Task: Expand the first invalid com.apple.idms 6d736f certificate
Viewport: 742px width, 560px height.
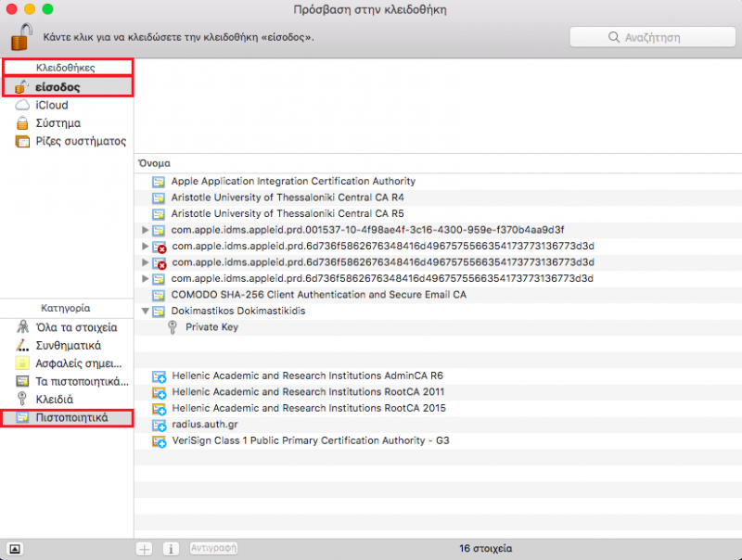Action: coord(146,246)
